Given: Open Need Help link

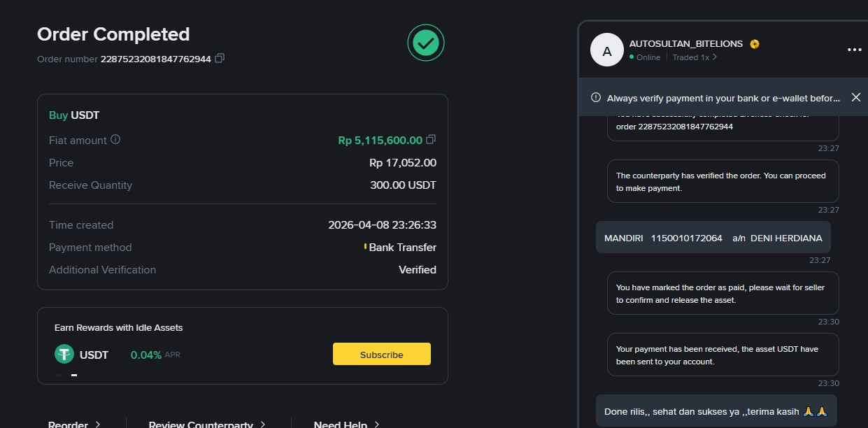Looking at the screenshot, I should 346,424.
